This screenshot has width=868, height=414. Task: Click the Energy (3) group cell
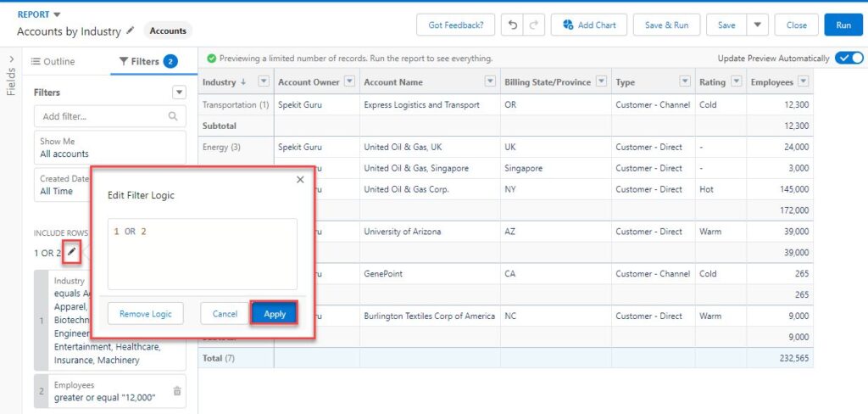[x=236, y=147]
